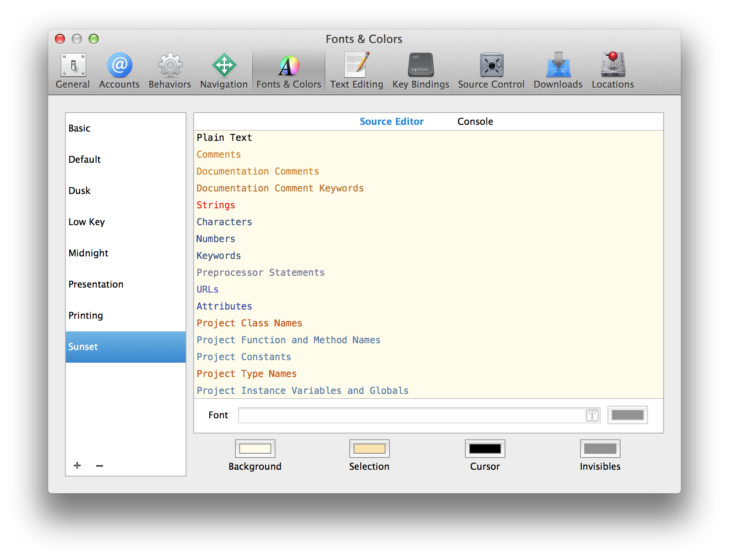Image resolution: width=729 pixels, height=560 pixels.
Task: Select the Presentation theme
Action: (126, 284)
